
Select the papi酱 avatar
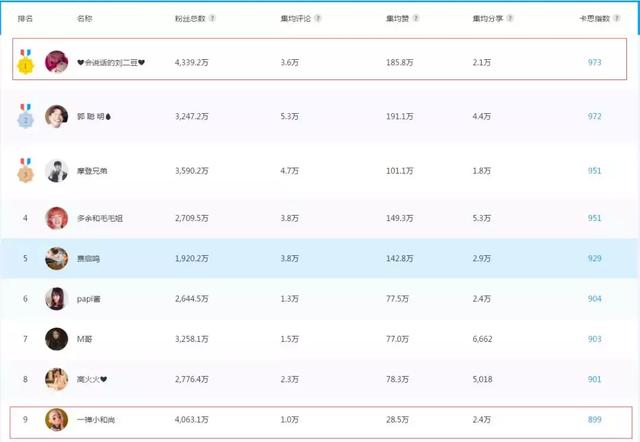(57, 298)
